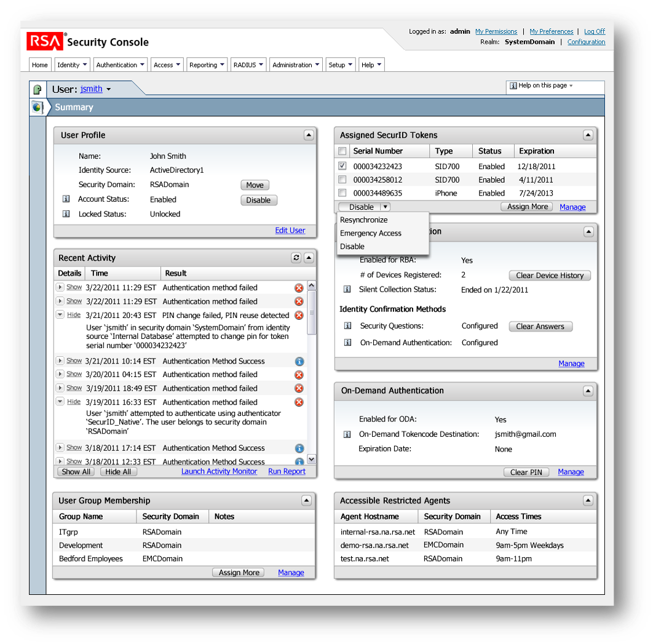Click error icon for 3/22/2011 11:29 first entry
Viewport: 653px width, 644px height.
coord(299,288)
